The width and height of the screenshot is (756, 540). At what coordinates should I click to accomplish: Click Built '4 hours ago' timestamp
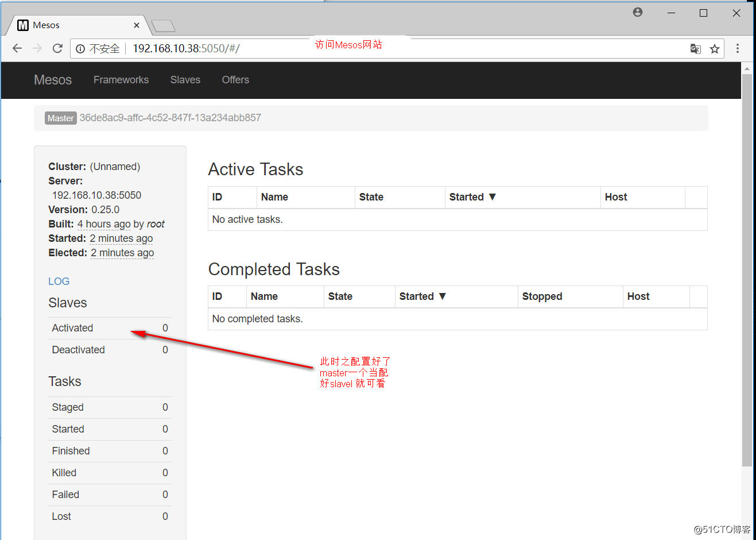[x=104, y=224]
